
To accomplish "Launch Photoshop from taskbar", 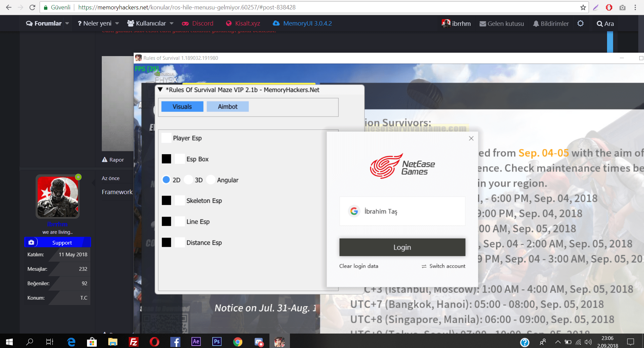I will [217, 342].
